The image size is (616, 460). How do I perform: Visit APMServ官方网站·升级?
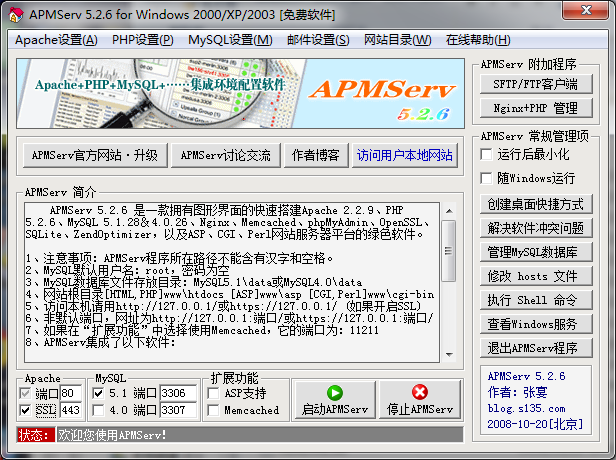[x=95, y=155]
